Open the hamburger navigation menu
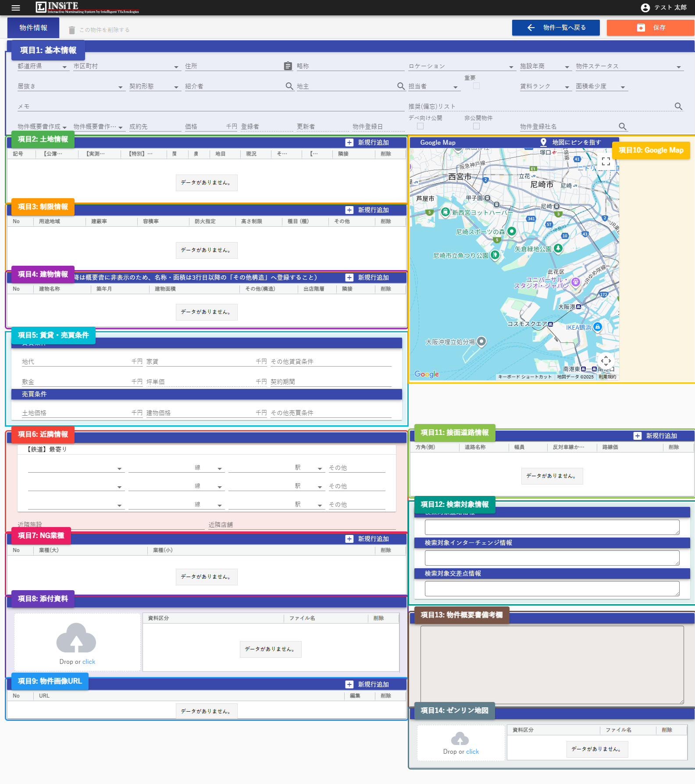Viewport: 695px width, 784px height. (x=16, y=7)
